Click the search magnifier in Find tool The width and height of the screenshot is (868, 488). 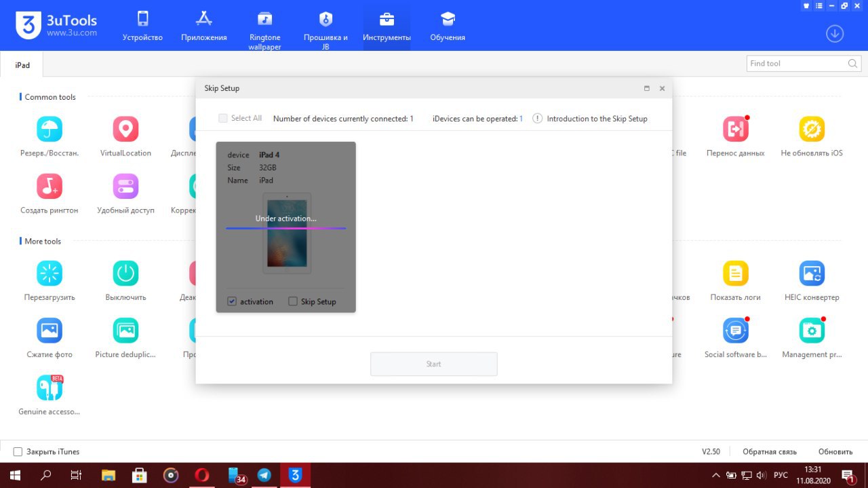(x=852, y=64)
